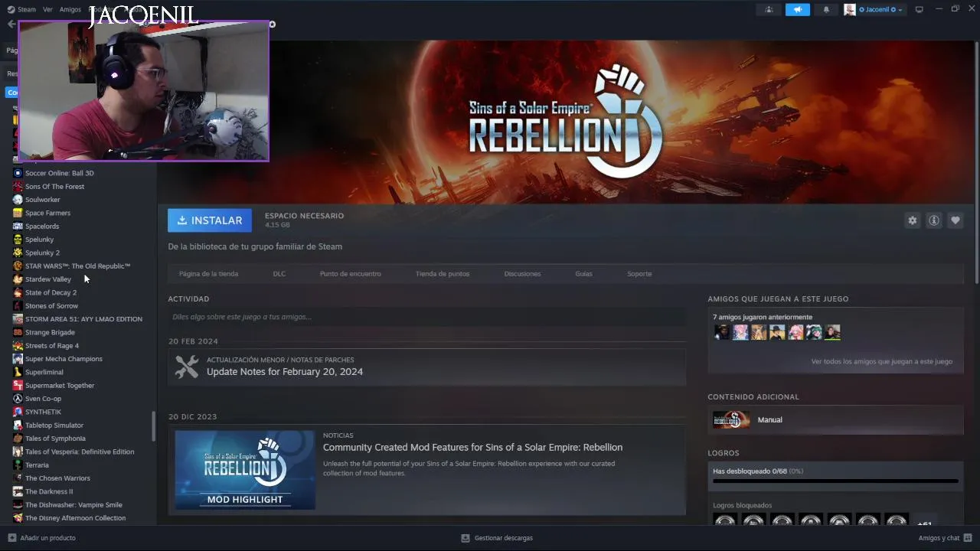Open the Soporte tab
The height and width of the screenshot is (551, 980).
tap(639, 274)
